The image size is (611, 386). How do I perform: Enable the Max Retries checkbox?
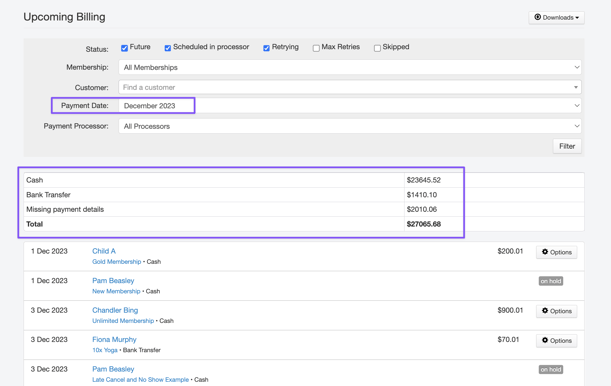point(316,48)
